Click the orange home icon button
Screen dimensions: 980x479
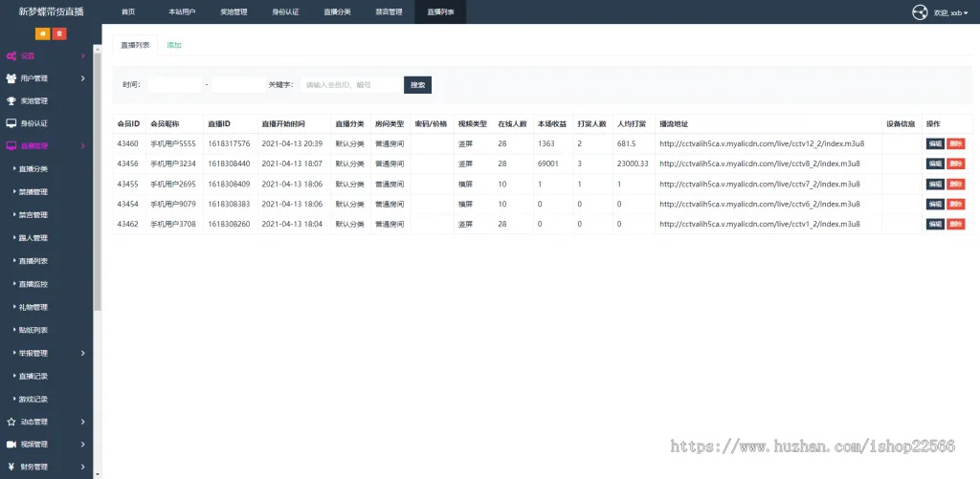coord(42,33)
